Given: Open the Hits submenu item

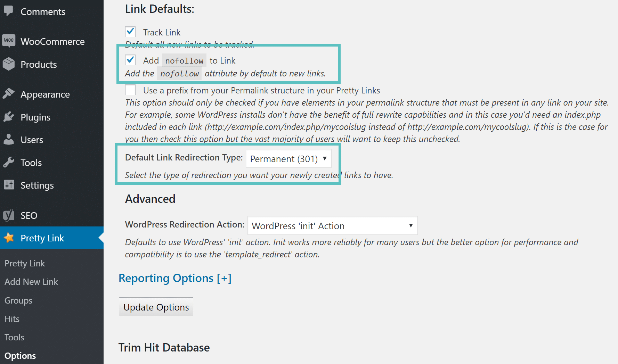Looking at the screenshot, I should [12, 319].
